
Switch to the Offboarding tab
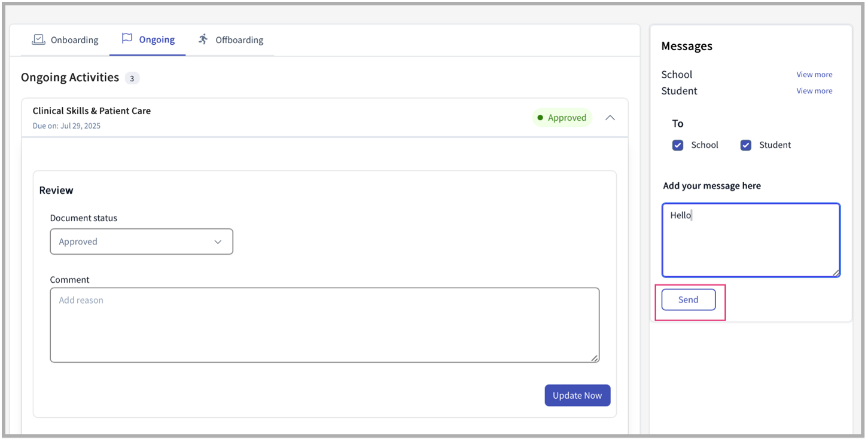[239, 40]
